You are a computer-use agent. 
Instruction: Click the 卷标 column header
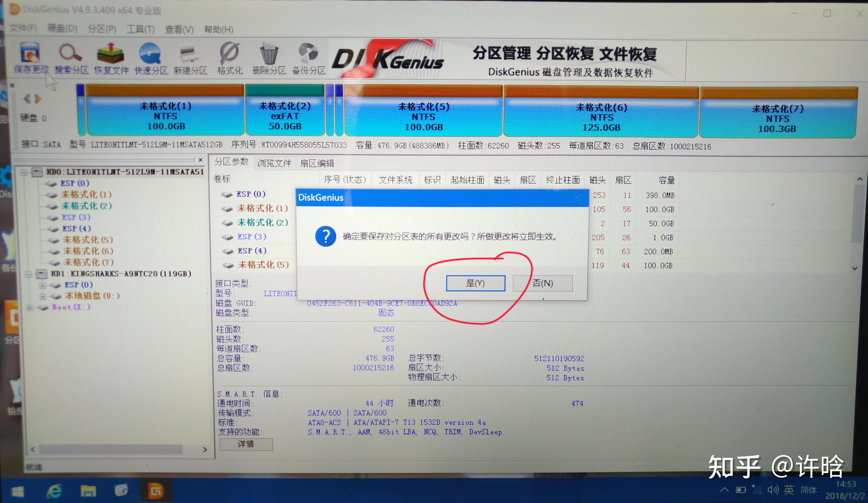[222, 179]
